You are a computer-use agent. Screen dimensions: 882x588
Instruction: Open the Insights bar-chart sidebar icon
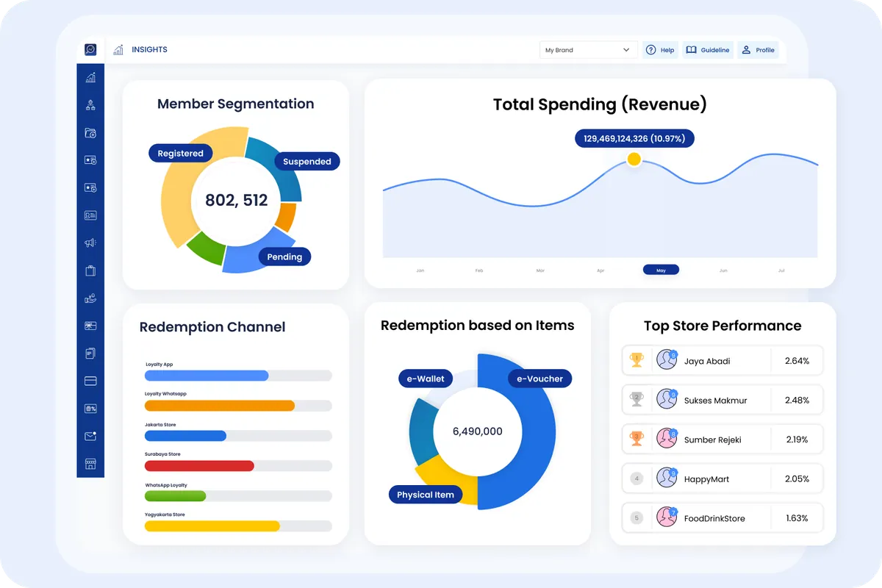tap(90, 77)
